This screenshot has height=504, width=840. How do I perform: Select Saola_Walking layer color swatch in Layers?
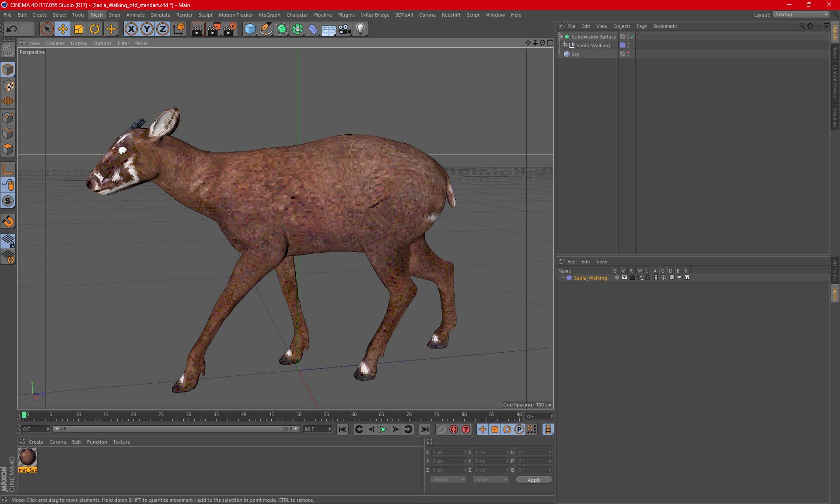pyautogui.click(x=569, y=278)
